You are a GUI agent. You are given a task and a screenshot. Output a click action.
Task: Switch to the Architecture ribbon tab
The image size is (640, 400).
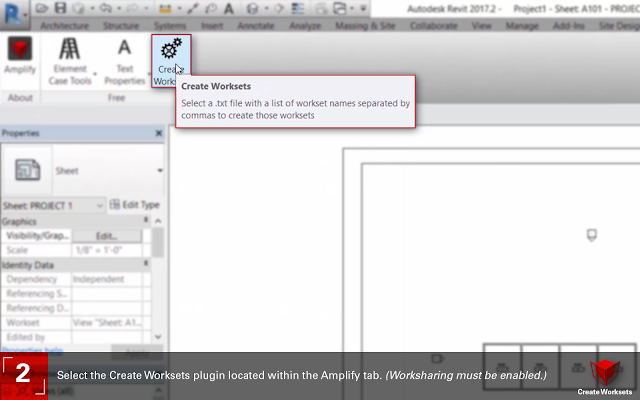[64, 26]
